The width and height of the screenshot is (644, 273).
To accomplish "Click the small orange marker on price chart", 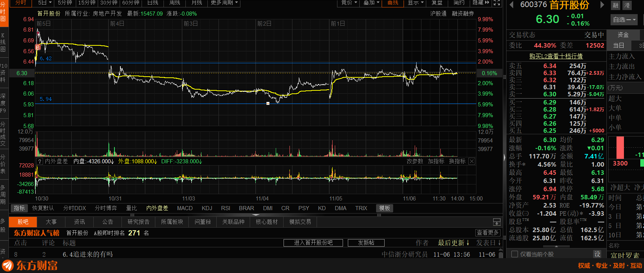I will pos(268,103).
